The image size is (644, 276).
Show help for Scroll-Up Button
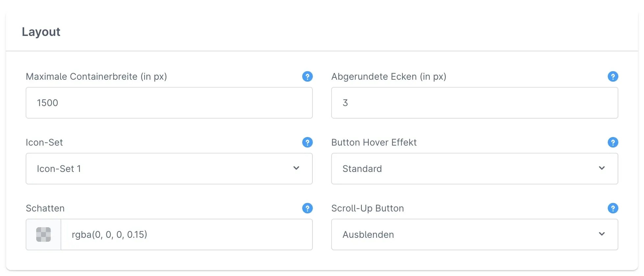[x=613, y=208]
